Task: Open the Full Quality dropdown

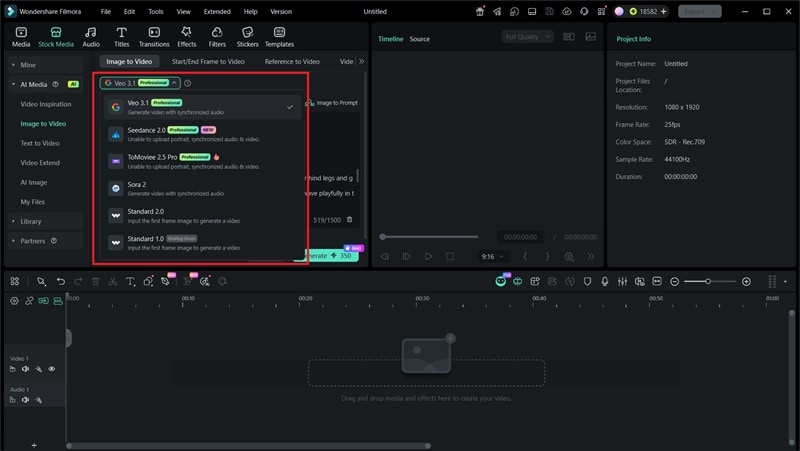Action: 527,37
